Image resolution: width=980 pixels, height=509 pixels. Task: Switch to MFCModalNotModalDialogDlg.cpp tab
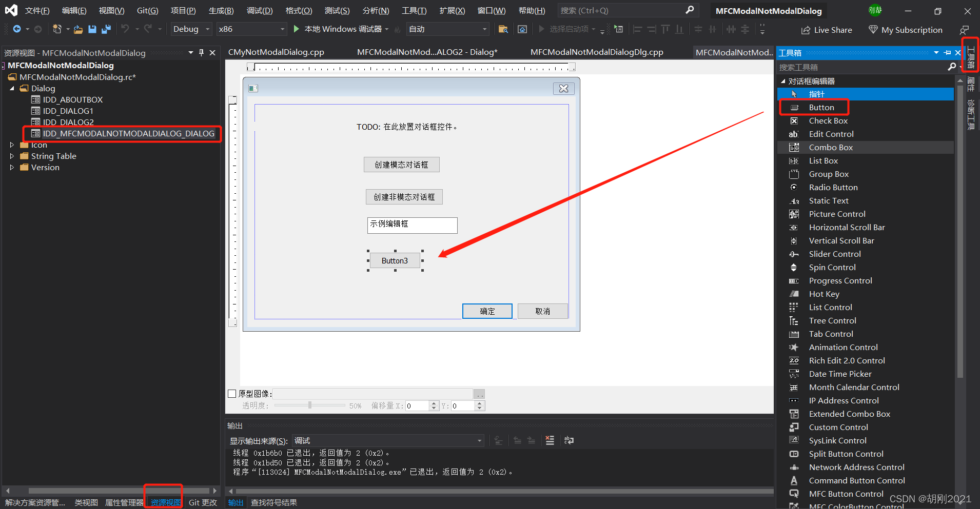597,52
